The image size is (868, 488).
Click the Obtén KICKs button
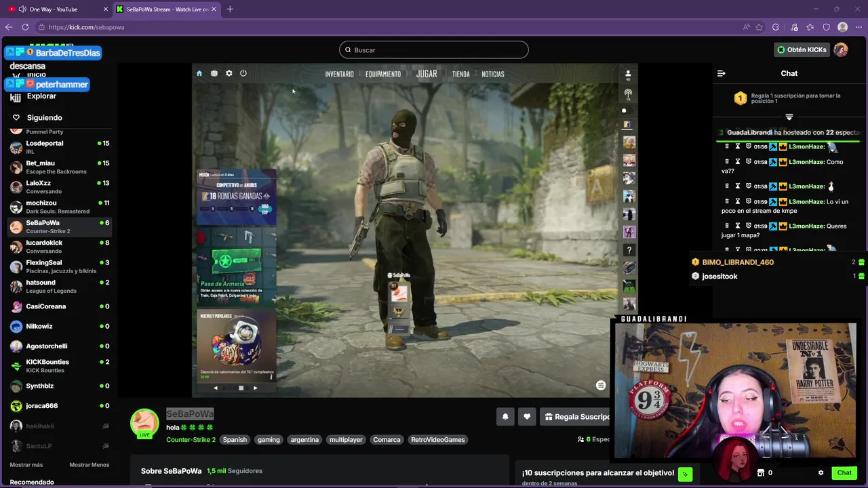(802, 49)
